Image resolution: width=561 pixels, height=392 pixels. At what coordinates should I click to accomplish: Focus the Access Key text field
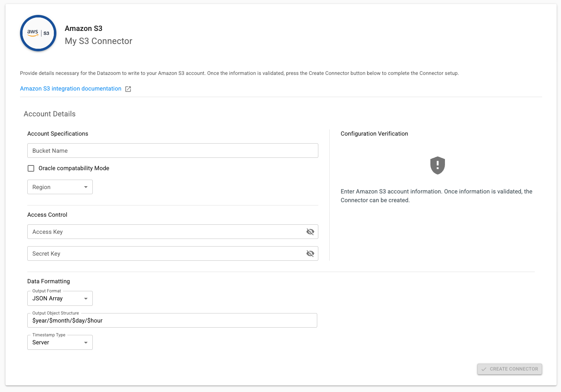(166, 232)
